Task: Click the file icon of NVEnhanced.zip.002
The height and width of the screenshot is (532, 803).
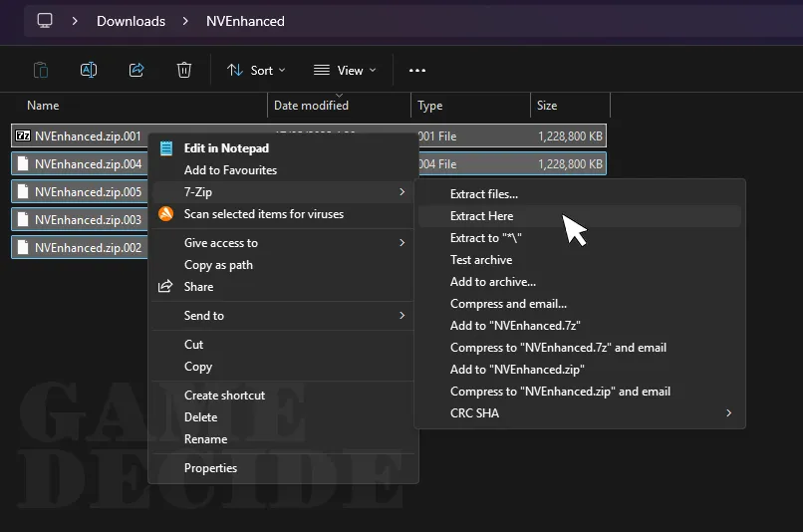Action: tap(23, 247)
